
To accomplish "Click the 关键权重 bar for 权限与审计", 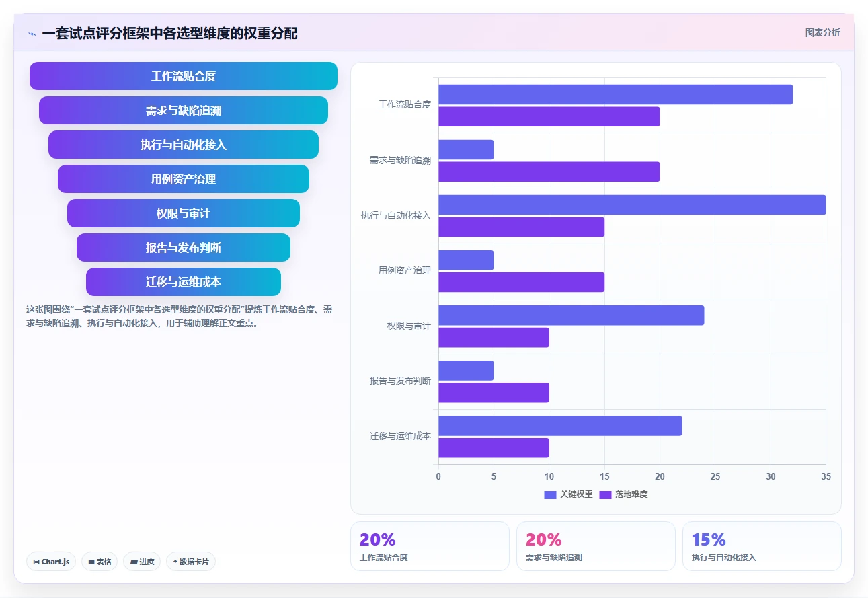I will 571,315.
